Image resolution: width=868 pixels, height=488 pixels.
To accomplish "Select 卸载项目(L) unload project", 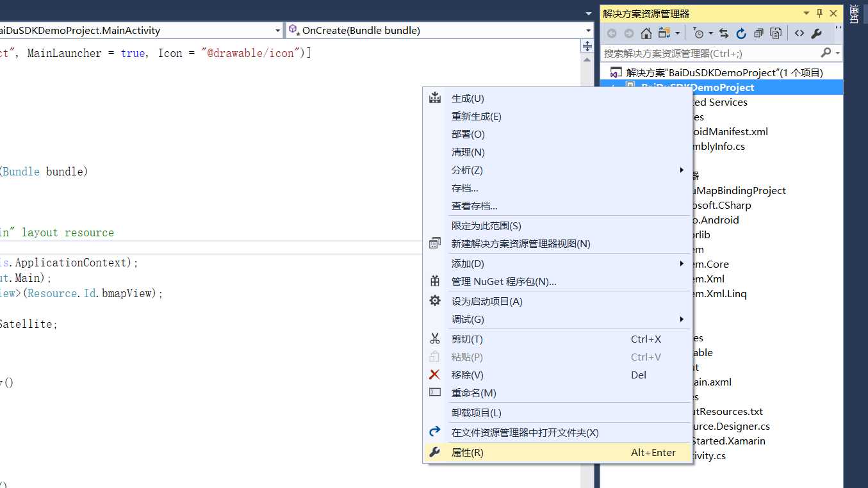I will 556,413.
